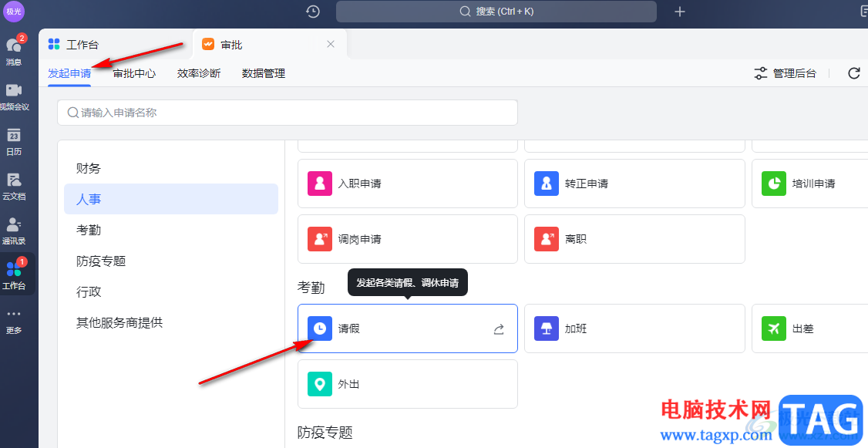Screen dimensions: 868x448
Task: Open the 出差 business trip application
Action: (810, 328)
